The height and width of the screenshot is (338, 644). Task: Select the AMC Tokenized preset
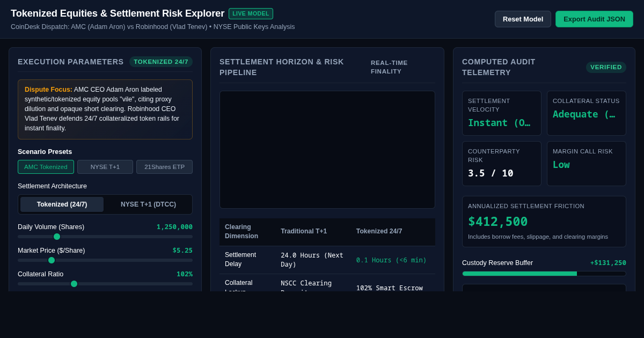[46, 167]
